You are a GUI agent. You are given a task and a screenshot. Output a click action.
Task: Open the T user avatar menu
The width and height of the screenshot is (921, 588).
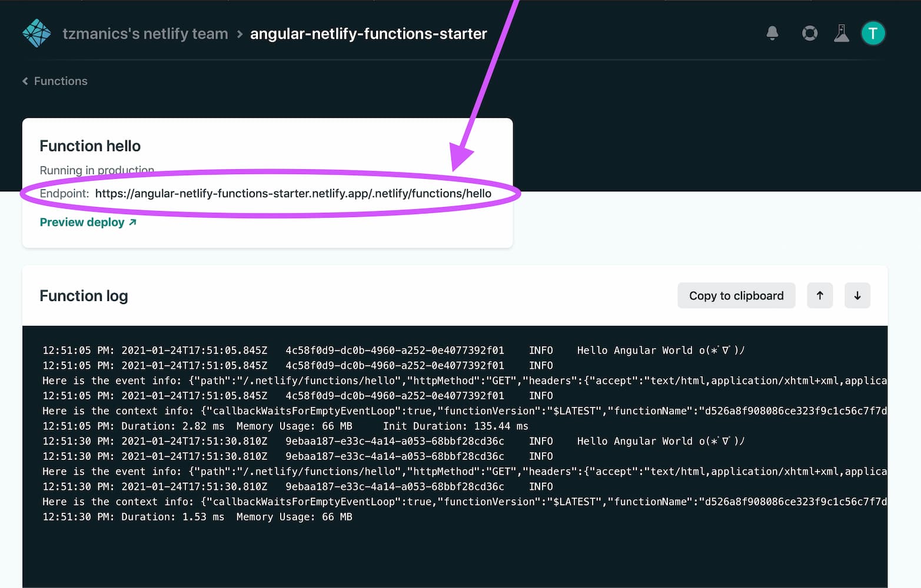(x=873, y=34)
